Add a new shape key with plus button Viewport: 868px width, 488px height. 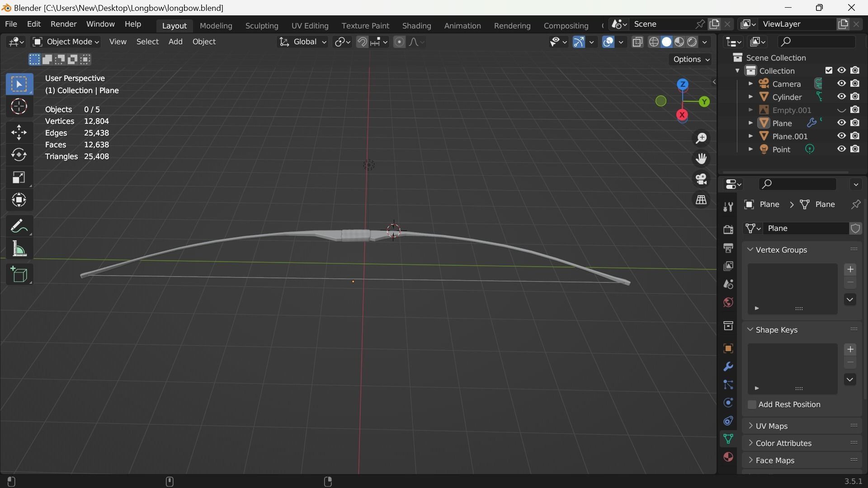(x=850, y=349)
